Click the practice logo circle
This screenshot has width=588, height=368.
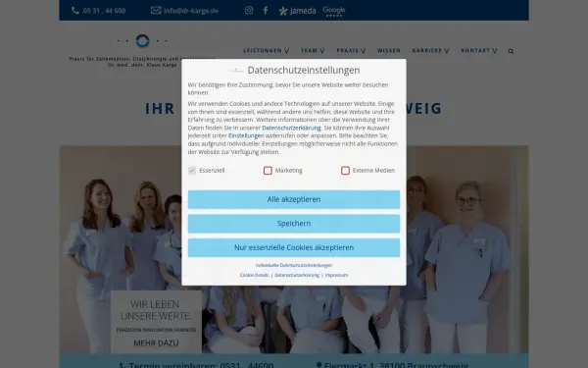142,40
